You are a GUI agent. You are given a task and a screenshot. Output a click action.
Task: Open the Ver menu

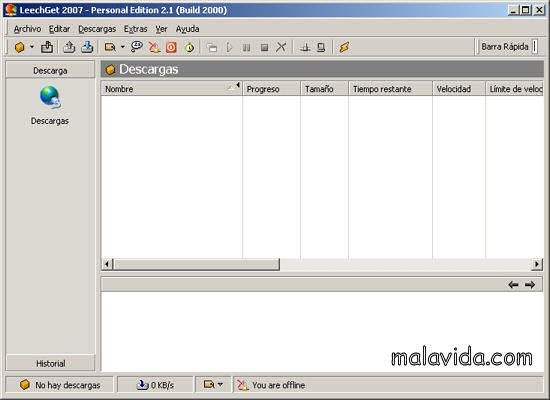point(161,29)
